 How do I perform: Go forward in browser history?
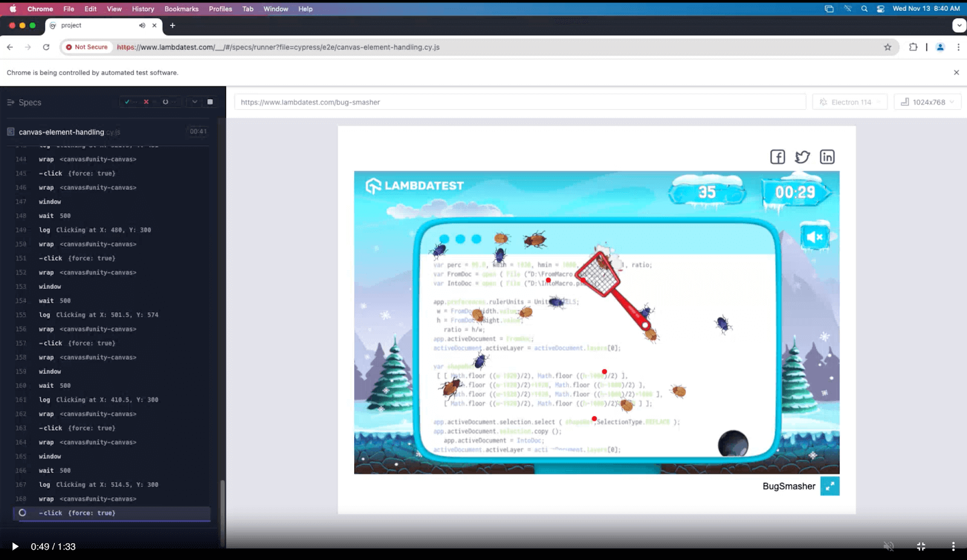(28, 47)
